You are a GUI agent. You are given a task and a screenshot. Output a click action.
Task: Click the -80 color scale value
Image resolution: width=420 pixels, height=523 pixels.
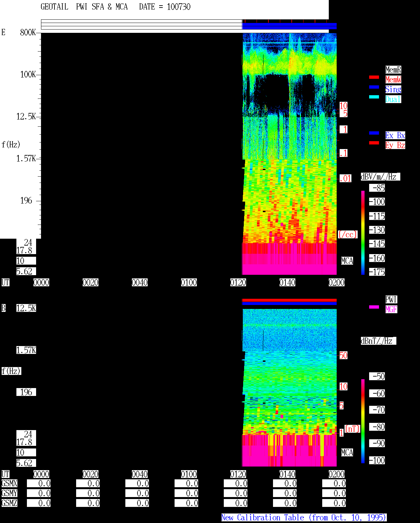pyautogui.click(x=377, y=427)
